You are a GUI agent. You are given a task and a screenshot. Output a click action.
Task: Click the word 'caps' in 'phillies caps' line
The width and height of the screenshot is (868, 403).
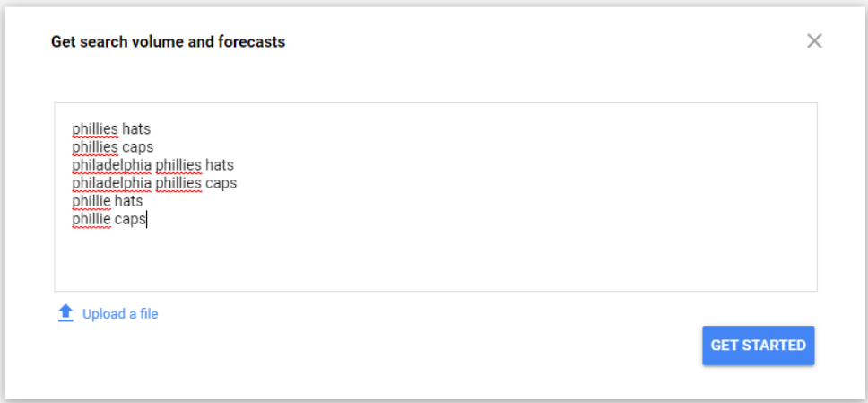[x=137, y=147]
